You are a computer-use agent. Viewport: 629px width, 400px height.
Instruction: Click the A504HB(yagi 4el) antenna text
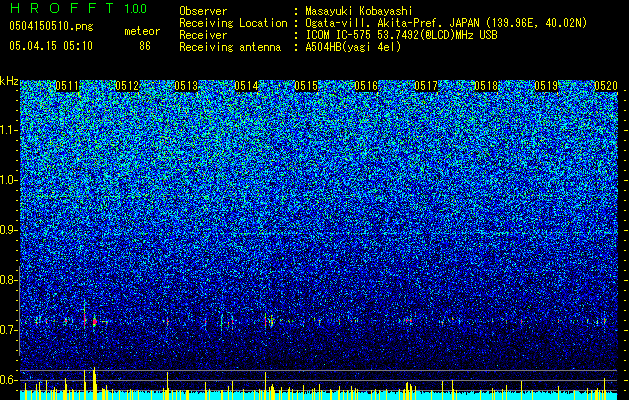pyautogui.click(x=353, y=47)
